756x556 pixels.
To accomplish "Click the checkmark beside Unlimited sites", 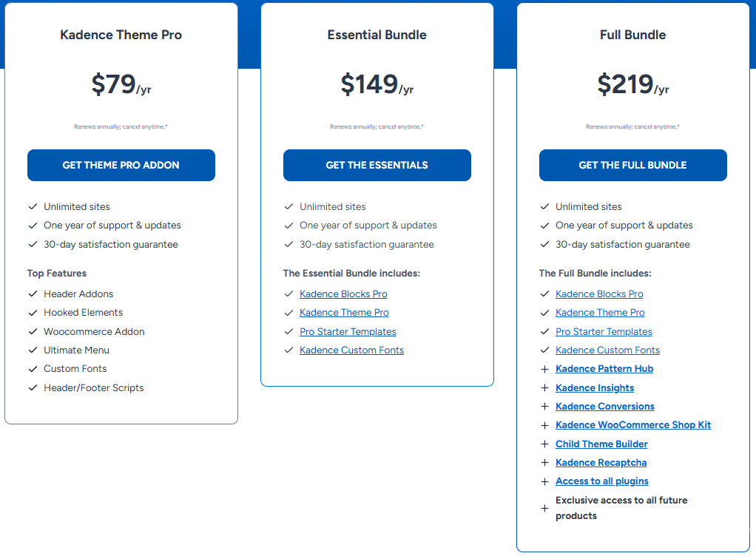I will pyautogui.click(x=33, y=206).
